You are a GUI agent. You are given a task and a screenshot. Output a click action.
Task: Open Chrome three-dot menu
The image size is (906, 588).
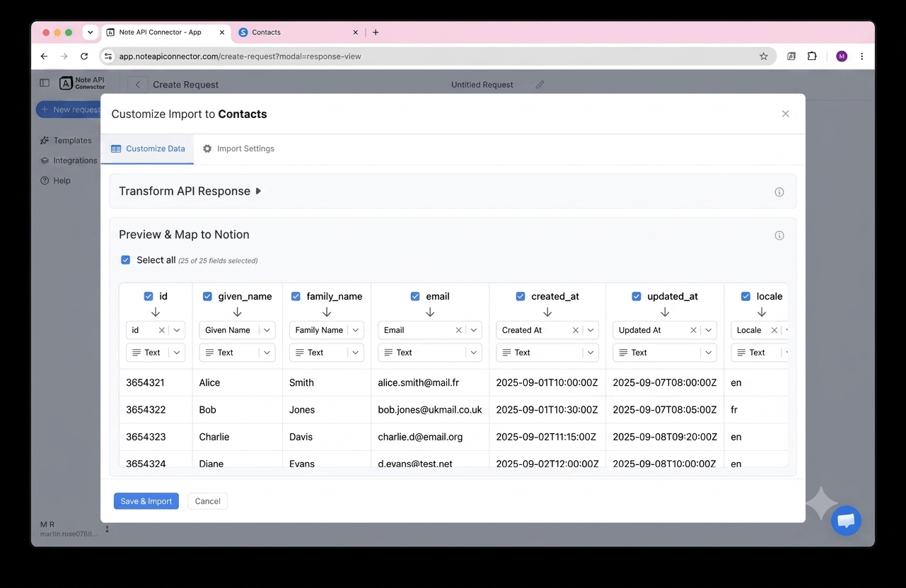click(x=861, y=57)
